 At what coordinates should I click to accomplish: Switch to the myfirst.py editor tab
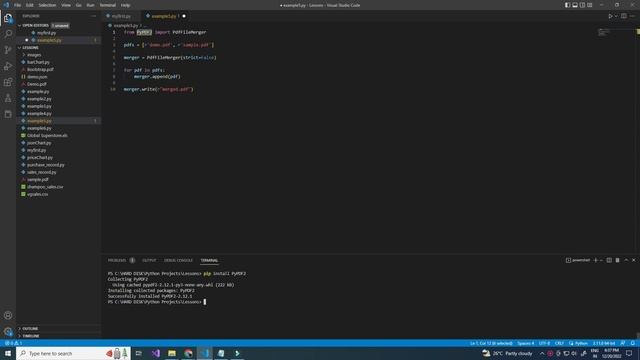click(121, 16)
